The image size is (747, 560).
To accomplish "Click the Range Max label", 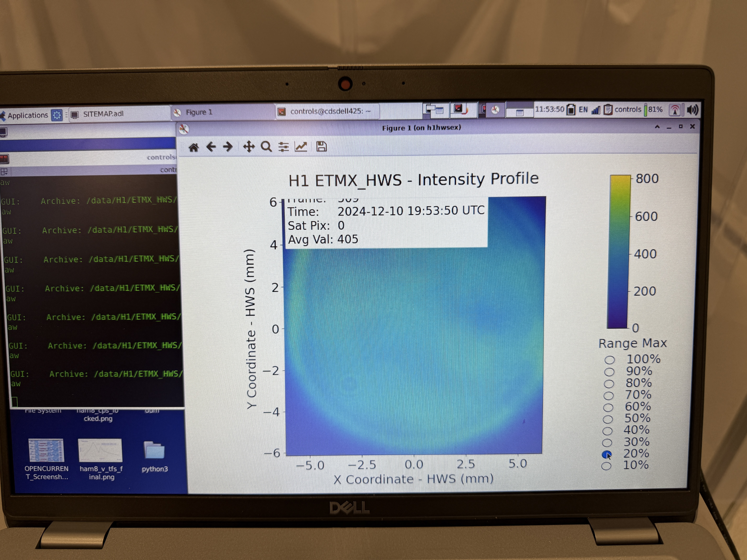I will (633, 343).
